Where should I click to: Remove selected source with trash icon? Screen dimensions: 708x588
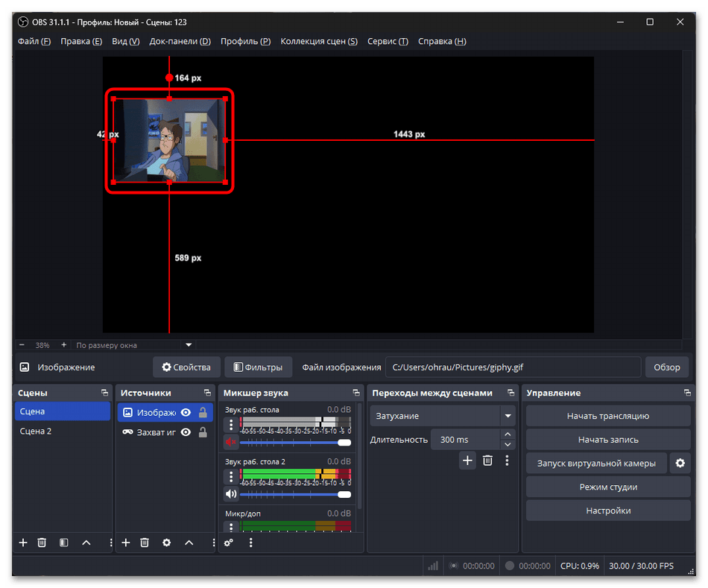tap(145, 543)
